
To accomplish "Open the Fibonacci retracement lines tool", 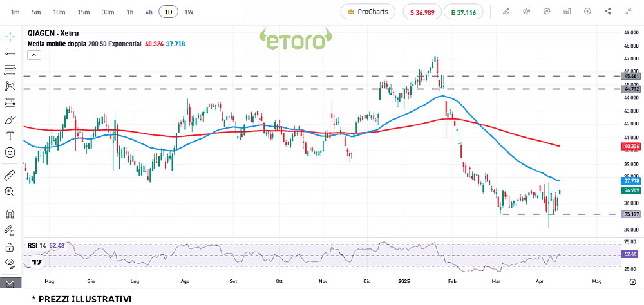I will 10,69.
